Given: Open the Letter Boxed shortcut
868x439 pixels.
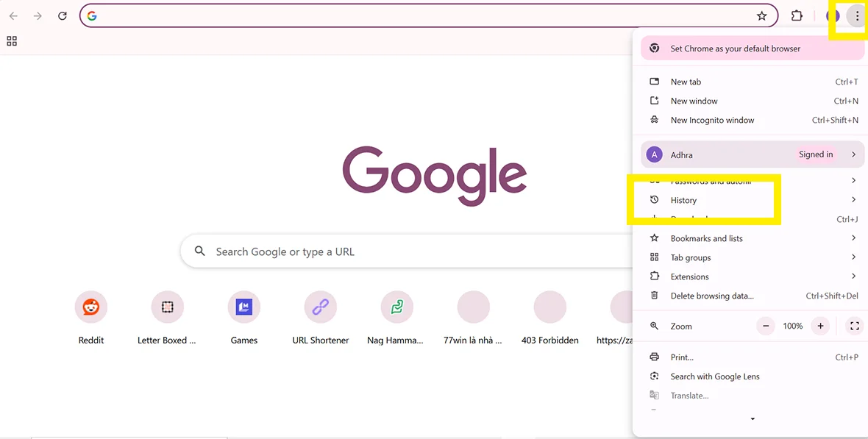Looking at the screenshot, I should click(x=167, y=306).
